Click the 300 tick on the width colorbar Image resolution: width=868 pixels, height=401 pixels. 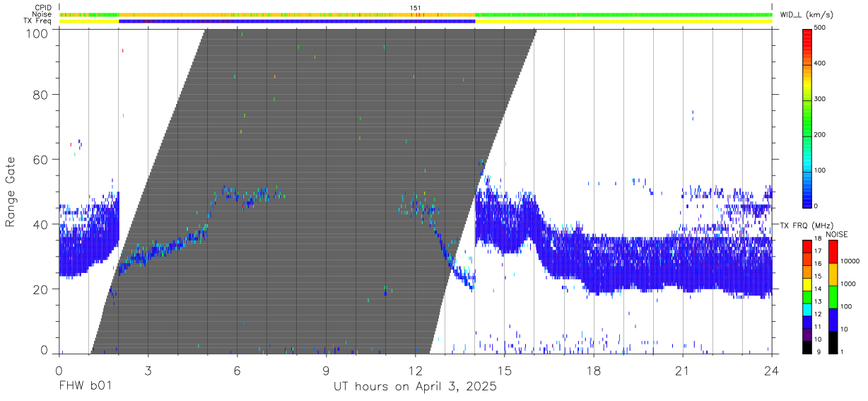click(820, 99)
